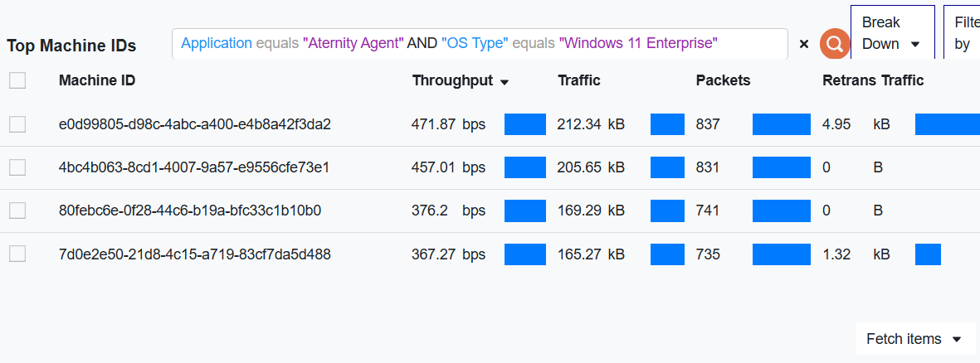The height and width of the screenshot is (363, 980).
Task: Expand the Fetch items dropdown
Action: [x=914, y=339]
